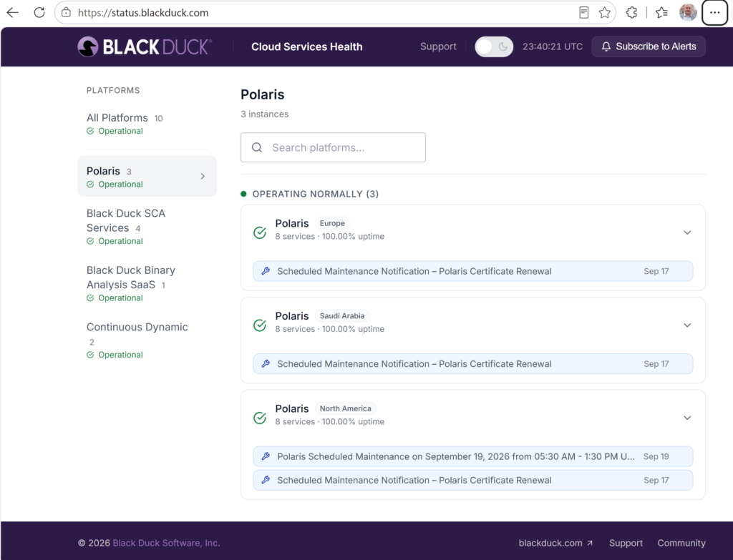View site information via the lock icon
The width and height of the screenshot is (733, 560).
tap(67, 13)
